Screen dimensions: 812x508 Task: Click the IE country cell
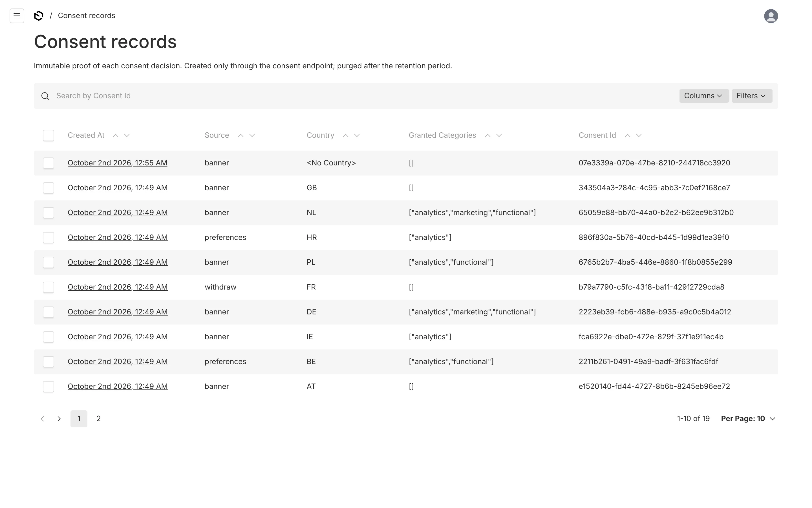coord(310,337)
